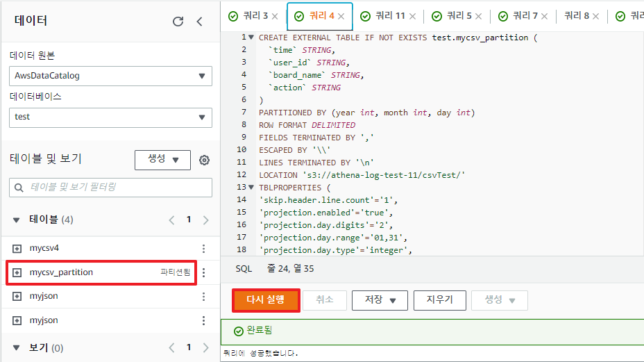The image size is (644, 362).
Task: Click the search magnifier icon in the table filter
Action: pos(19,188)
